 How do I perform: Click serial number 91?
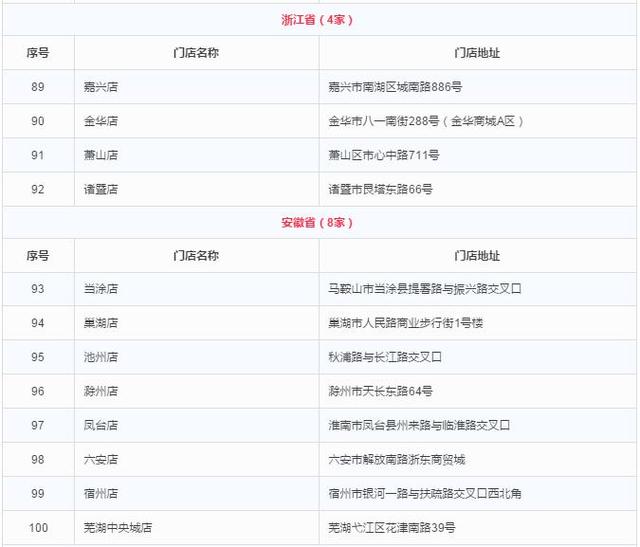click(x=38, y=155)
